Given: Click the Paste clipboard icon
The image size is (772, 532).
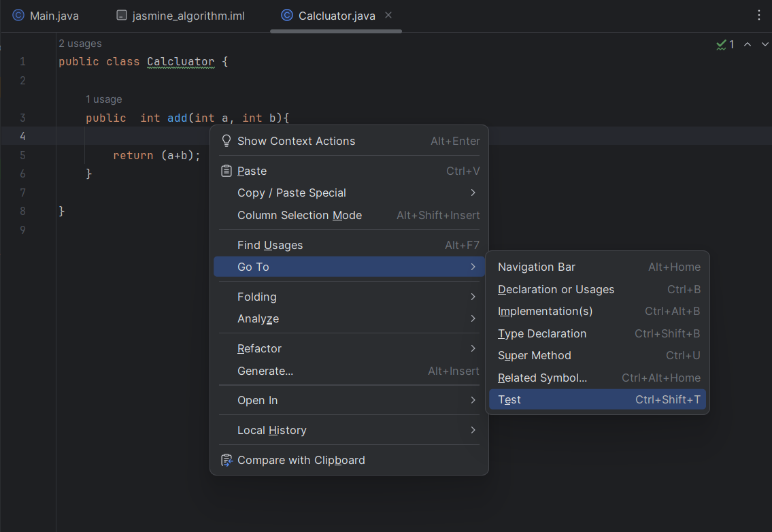Looking at the screenshot, I should click(x=226, y=171).
